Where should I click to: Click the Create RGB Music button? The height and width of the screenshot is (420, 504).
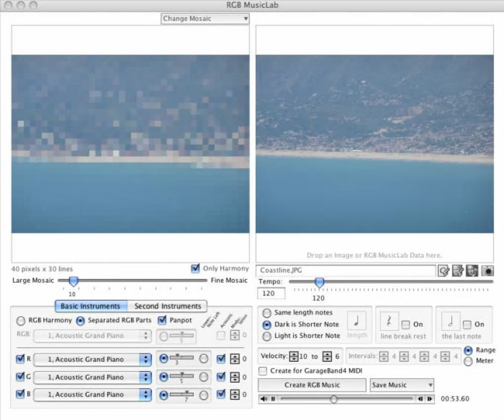312,385
